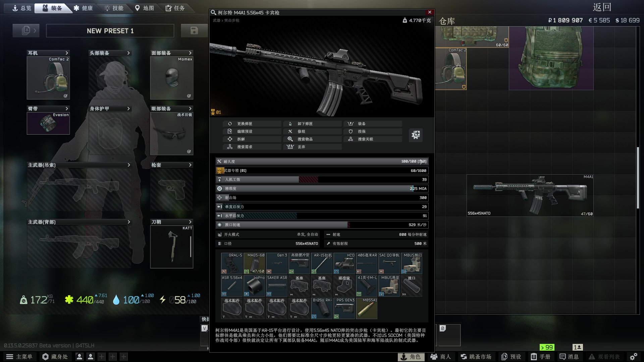Screen dimensions: 644x362
Task: Toggle the ComTac 2 headset checkmark
Action: [x=65, y=96]
